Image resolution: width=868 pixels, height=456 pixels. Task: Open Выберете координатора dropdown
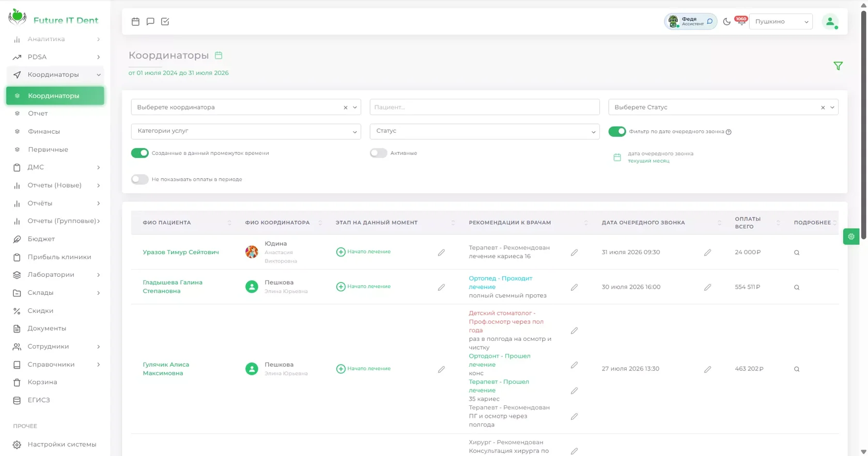pyautogui.click(x=246, y=107)
